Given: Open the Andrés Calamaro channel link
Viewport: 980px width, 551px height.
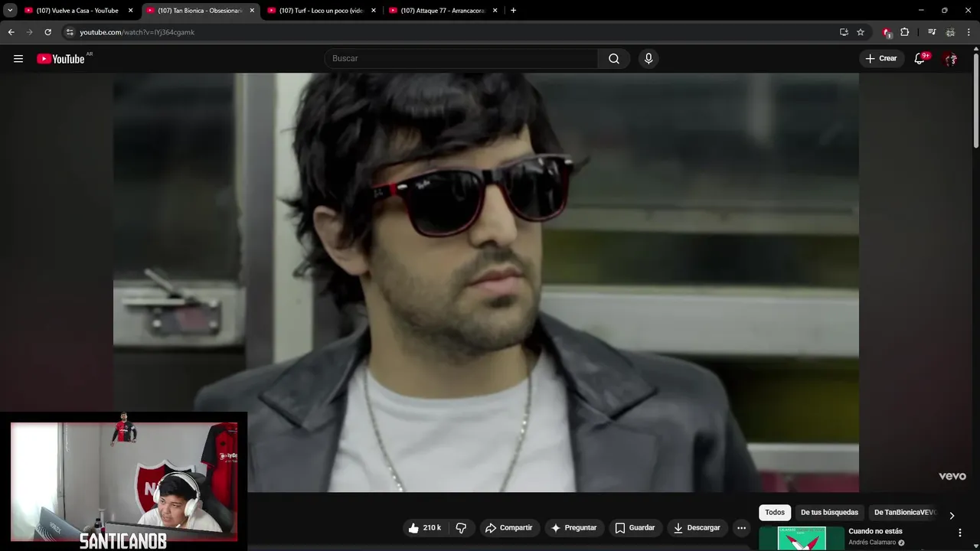Looking at the screenshot, I should tap(872, 543).
